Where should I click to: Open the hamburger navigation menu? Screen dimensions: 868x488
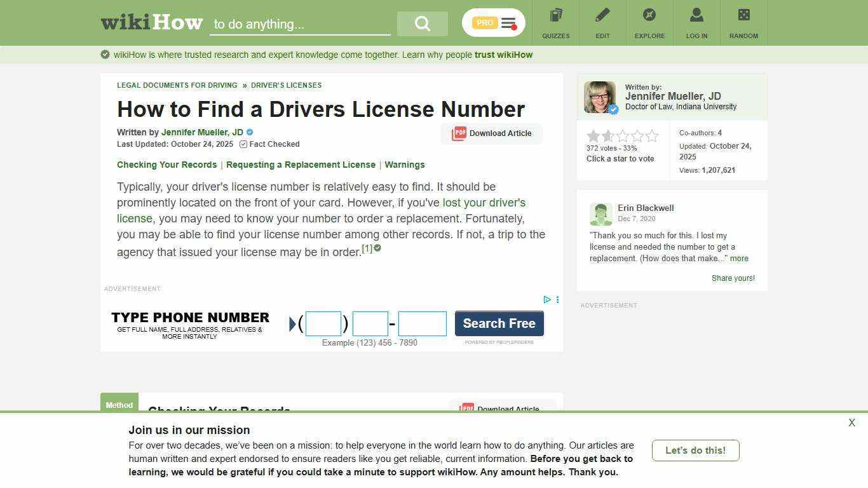coord(508,22)
